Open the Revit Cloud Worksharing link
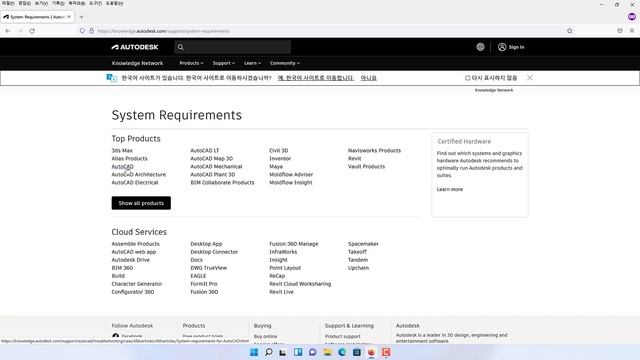The image size is (640, 360). point(300,284)
